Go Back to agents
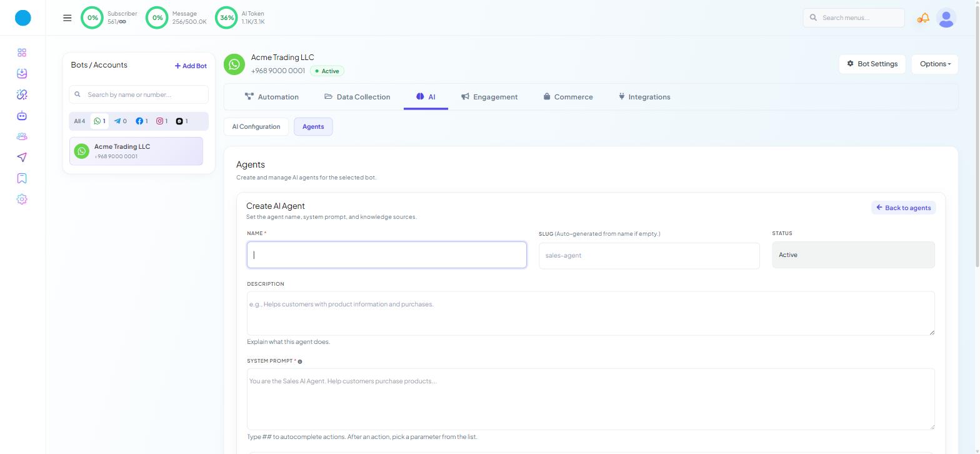 coord(903,208)
